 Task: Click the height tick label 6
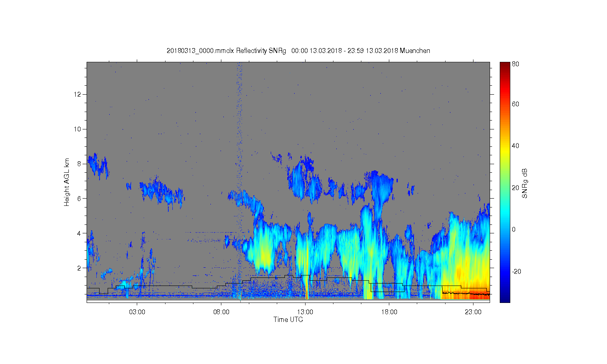pos(80,199)
